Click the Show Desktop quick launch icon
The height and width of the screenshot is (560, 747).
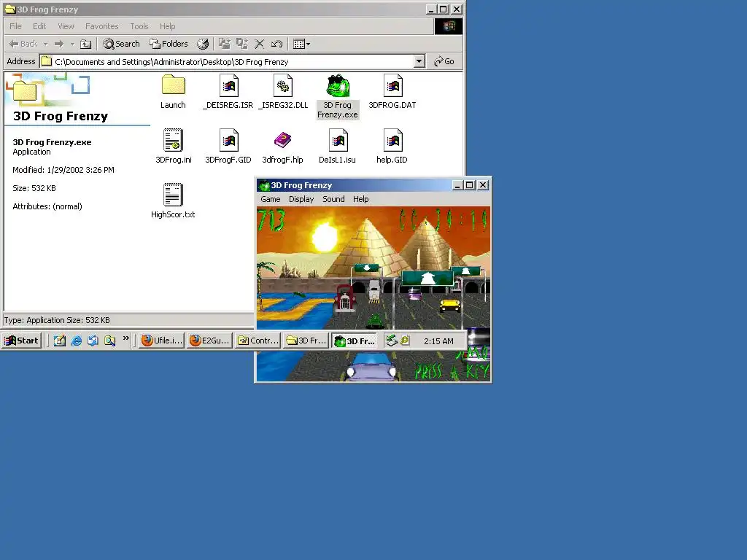coord(60,341)
